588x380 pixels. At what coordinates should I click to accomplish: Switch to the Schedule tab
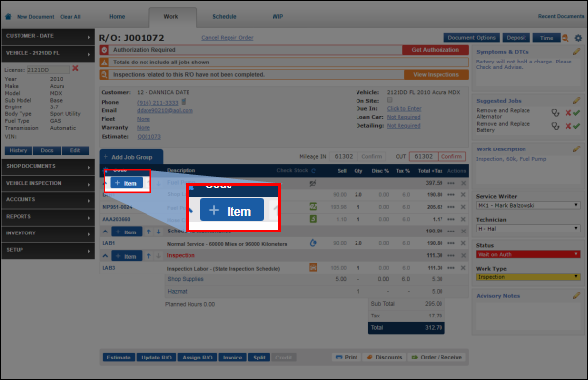coord(225,17)
